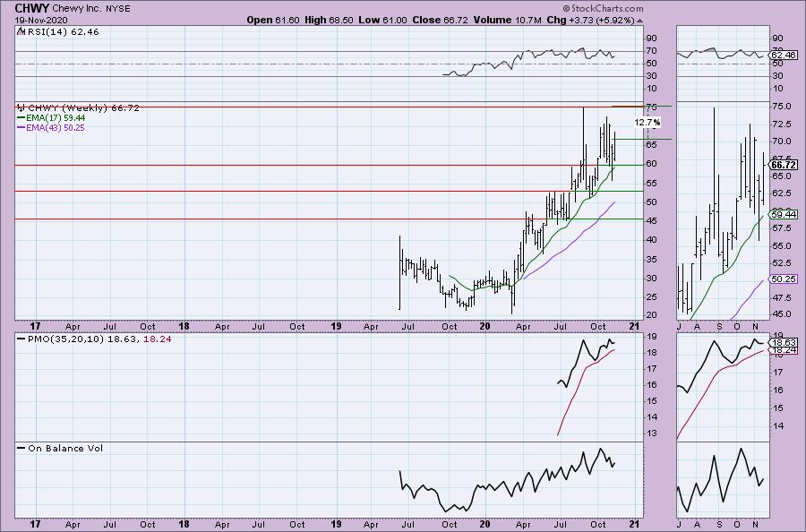This screenshot has height=532, width=806.
Task: Click the red 18.24 PMO signal value in legend
Action: click(158, 339)
